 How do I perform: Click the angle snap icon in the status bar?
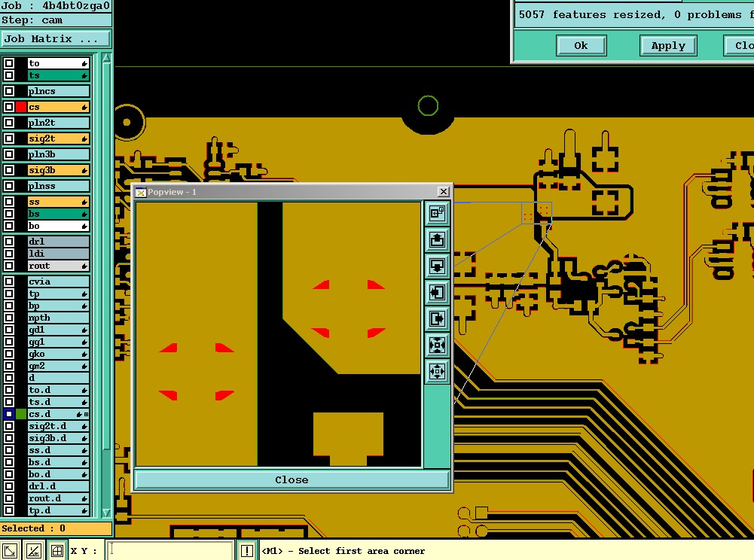(x=33, y=551)
